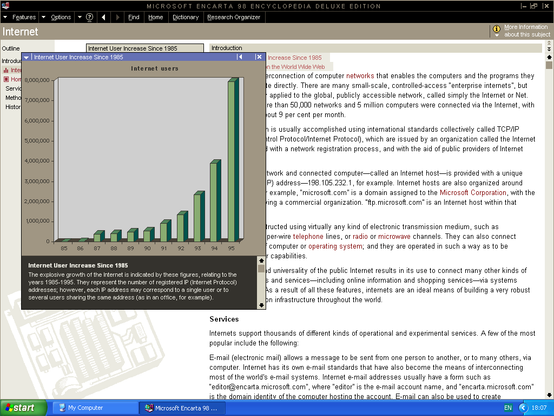
Task: Click the Increase Since 1985 caption link
Action: click(x=295, y=58)
